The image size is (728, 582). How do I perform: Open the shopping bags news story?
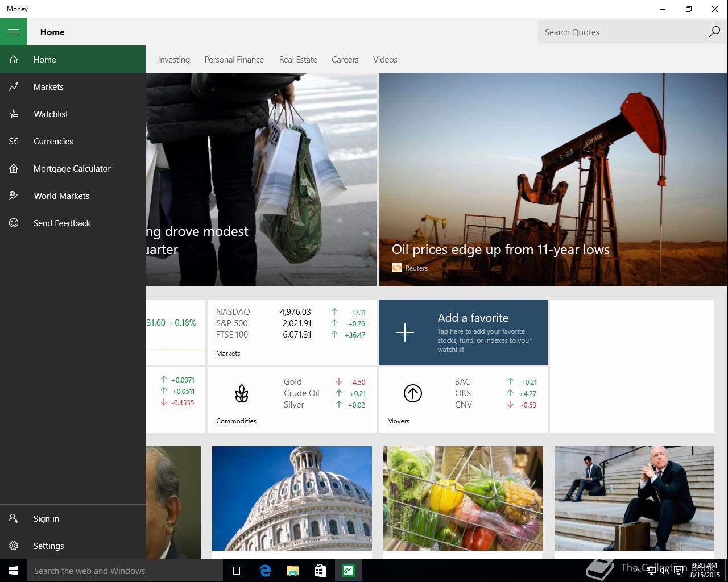pyautogui.click(x=261, y=179)
